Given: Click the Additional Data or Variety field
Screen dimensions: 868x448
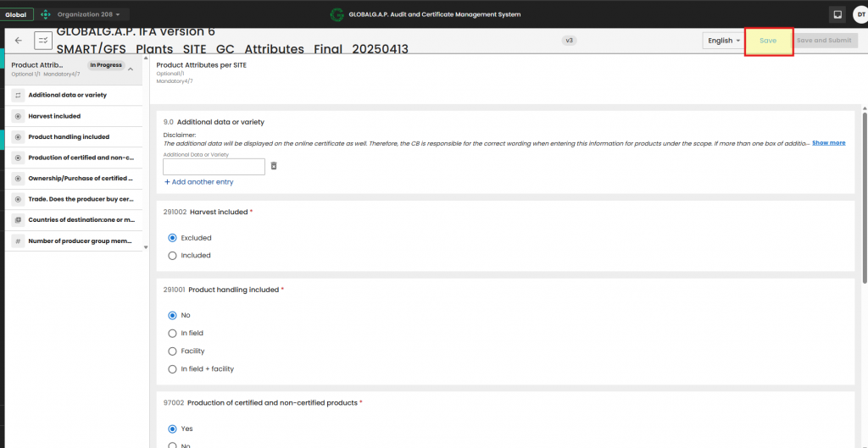Looking at the screenshot, I should [214, 167].
